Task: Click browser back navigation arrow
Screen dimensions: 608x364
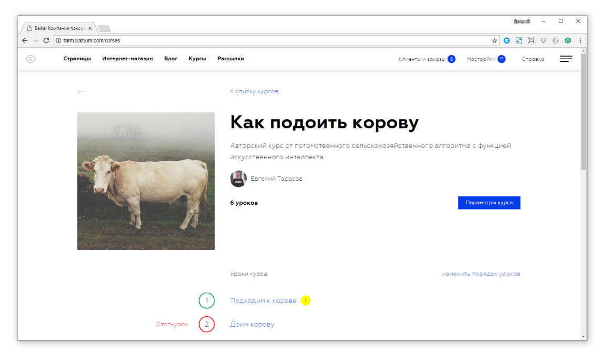Action: pyautogui.click(x=25, y=40)
